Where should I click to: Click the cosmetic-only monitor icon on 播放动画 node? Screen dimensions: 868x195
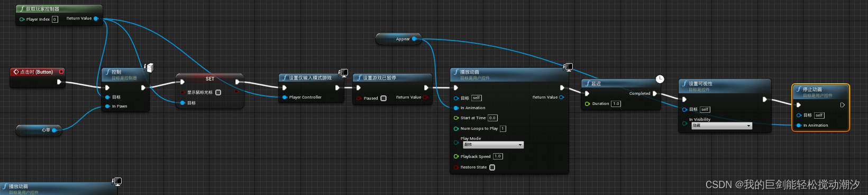(569, 67)
